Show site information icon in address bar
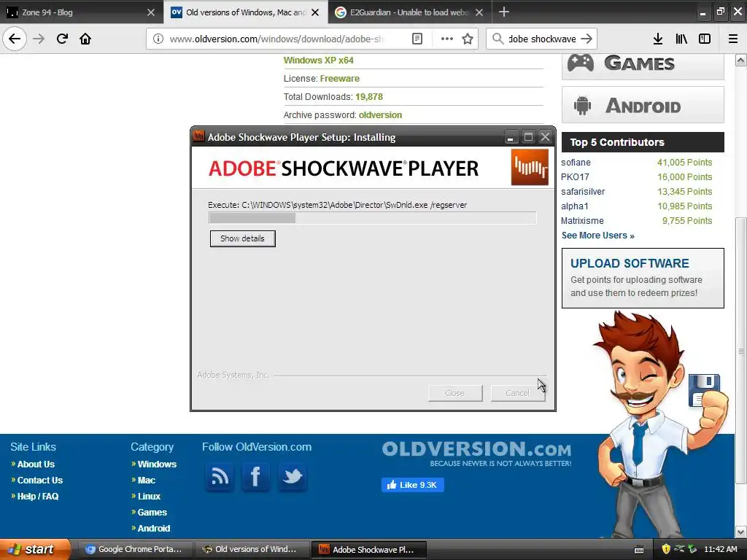Viewport: 747px width, 560px height. point(158,39)
